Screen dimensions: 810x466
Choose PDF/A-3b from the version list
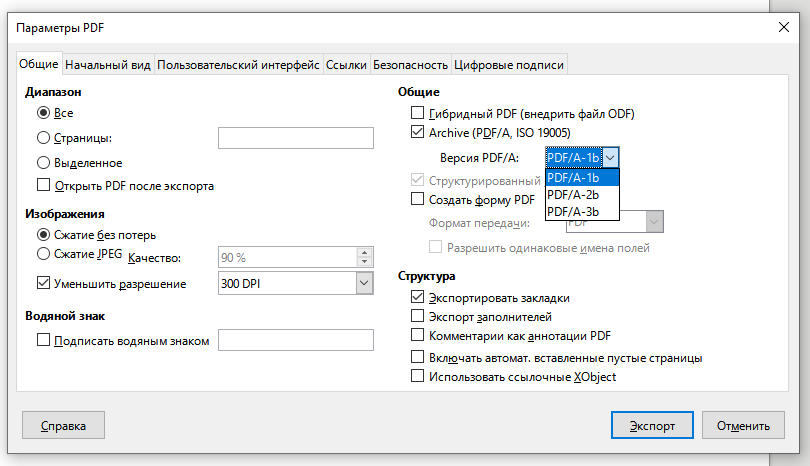click(582, 212)
